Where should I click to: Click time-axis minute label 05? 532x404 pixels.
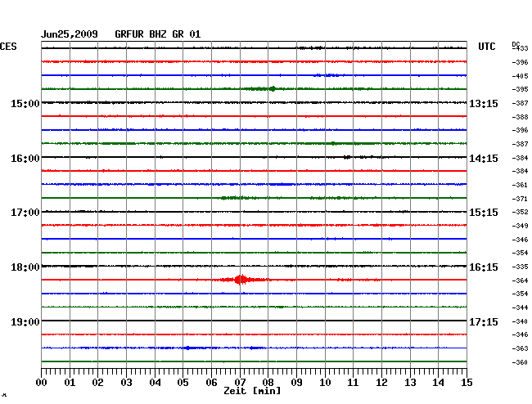coord(183,383)
